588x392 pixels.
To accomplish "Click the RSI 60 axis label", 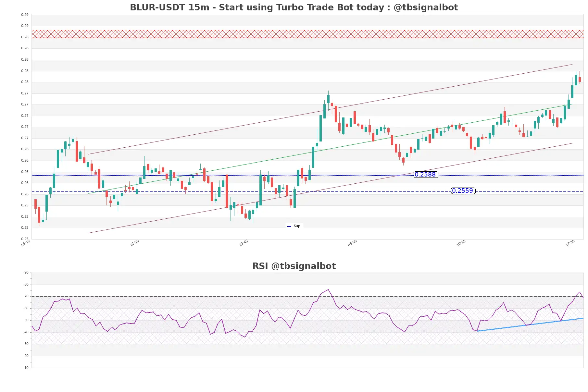I will pyautogui.click(x=26, y=308).
